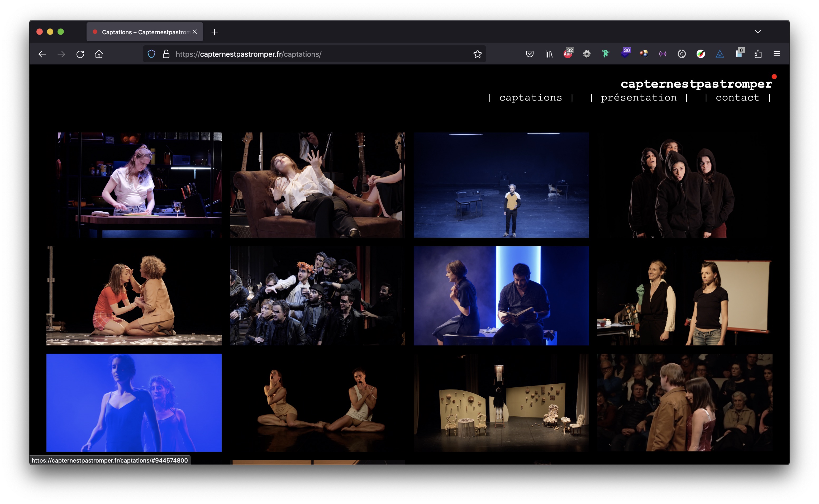Open the multicolor round extension icon
The height and width of the screenshot is (504, 819).
tap(701, 54)
